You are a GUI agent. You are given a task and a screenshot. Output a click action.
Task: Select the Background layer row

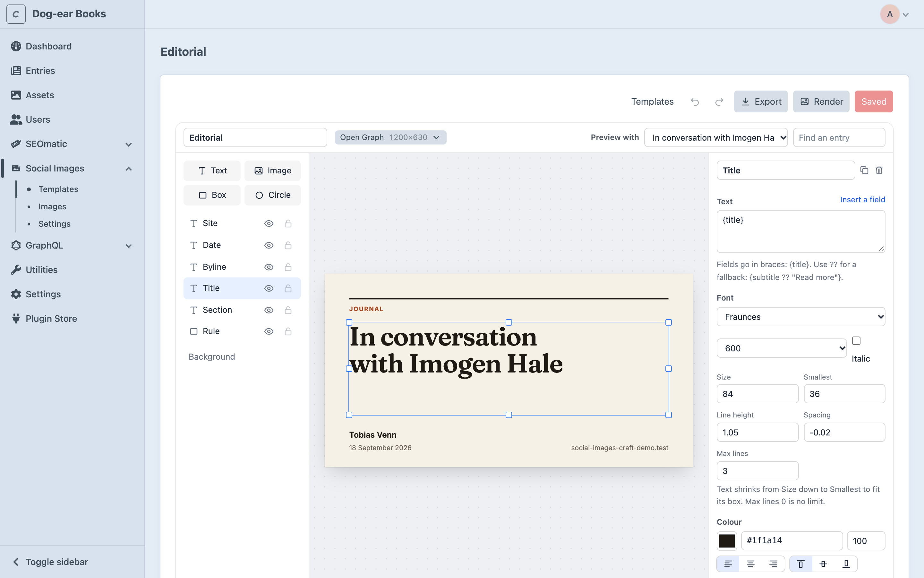click(242, 357)
